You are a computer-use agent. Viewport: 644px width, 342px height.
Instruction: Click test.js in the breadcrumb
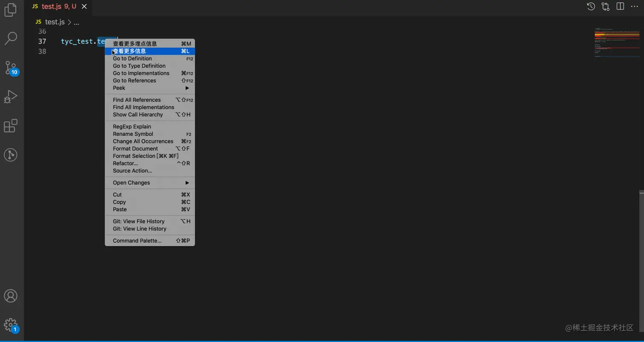55,22
